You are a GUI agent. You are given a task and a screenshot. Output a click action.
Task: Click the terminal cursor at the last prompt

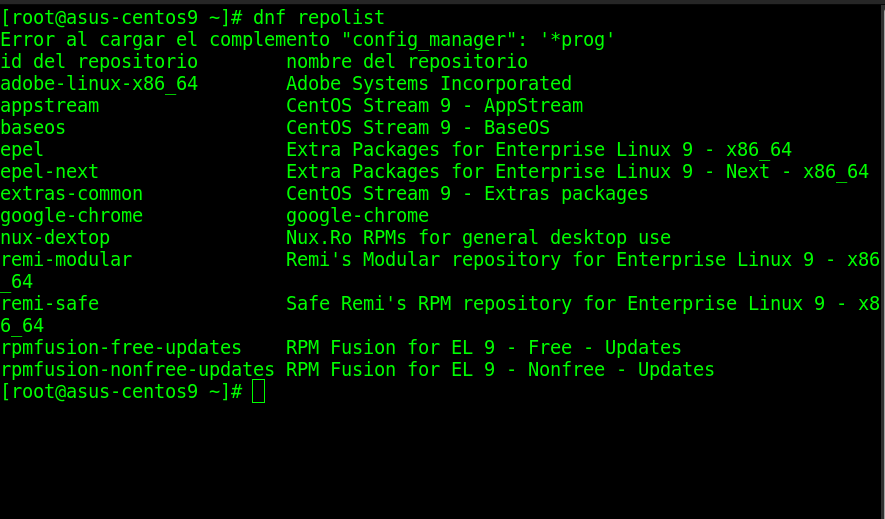point(259,392)
